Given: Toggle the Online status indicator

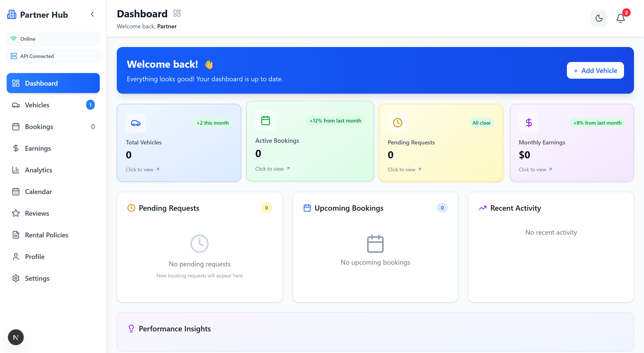Looking at the screenshot, I should pyautogui.click(x=53, y=39).
